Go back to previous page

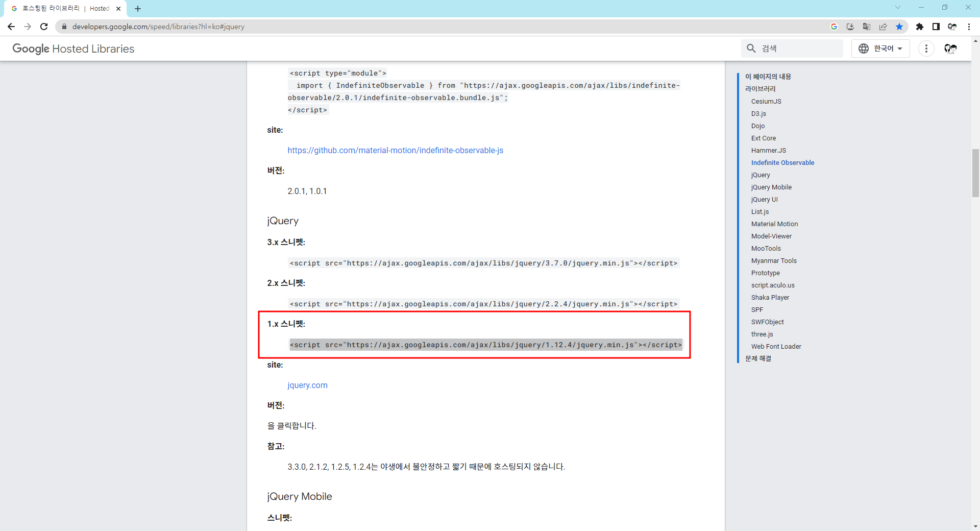11,27
